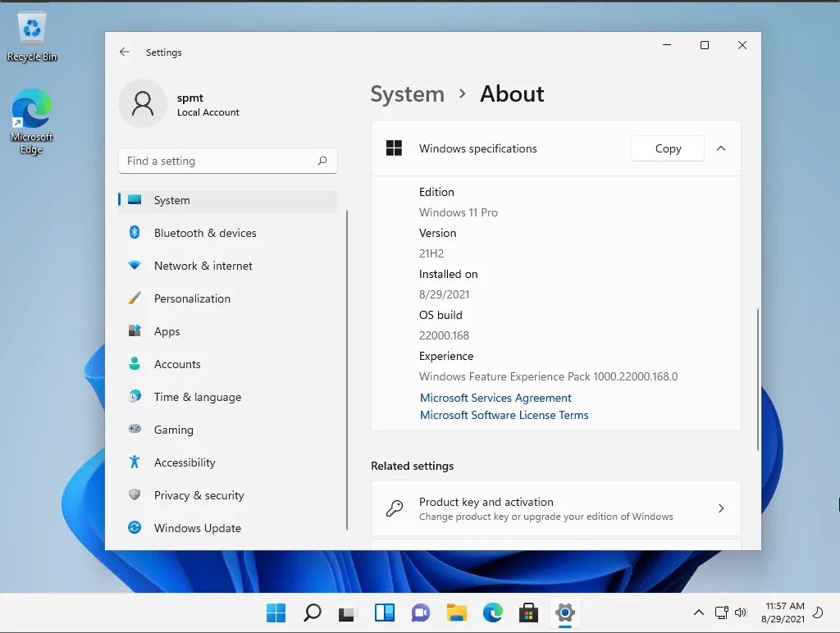Open Microsoft Services Agreement link

(495, 398)
